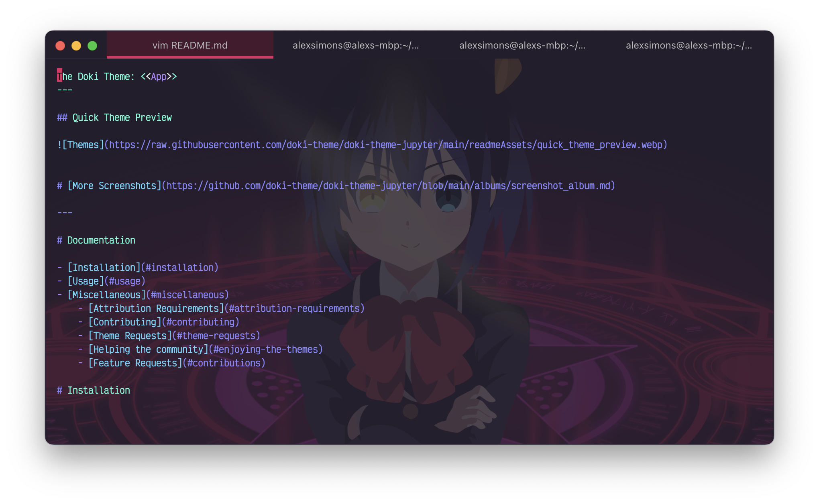
Task: Click the yellow minimize traffic light button
Action: [x=76, y=45]
